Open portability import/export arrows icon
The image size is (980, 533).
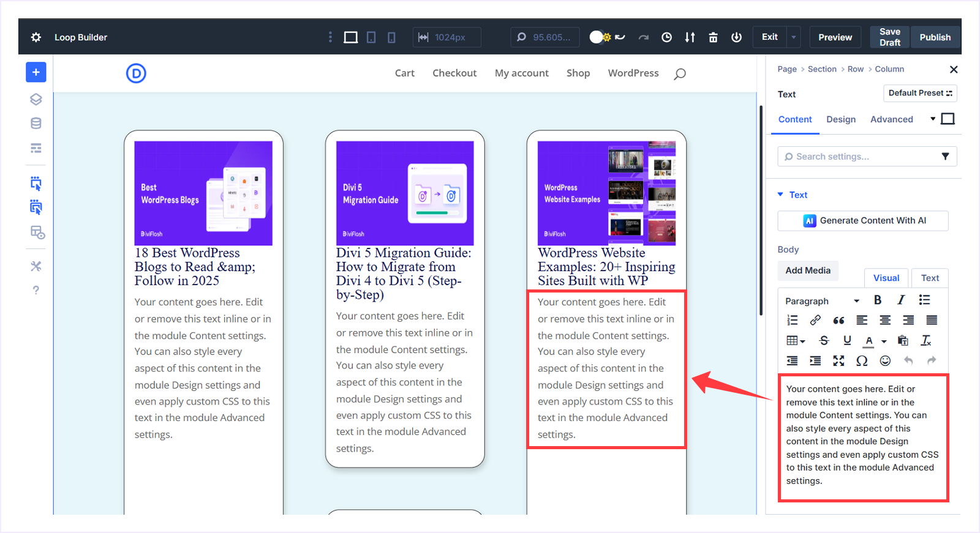coord(690,37)
